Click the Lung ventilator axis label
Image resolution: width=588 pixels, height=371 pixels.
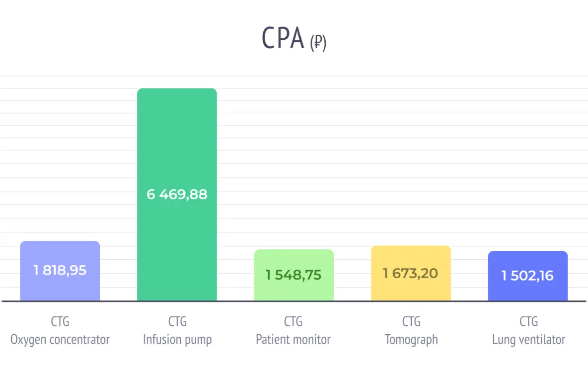pos(528,340)
